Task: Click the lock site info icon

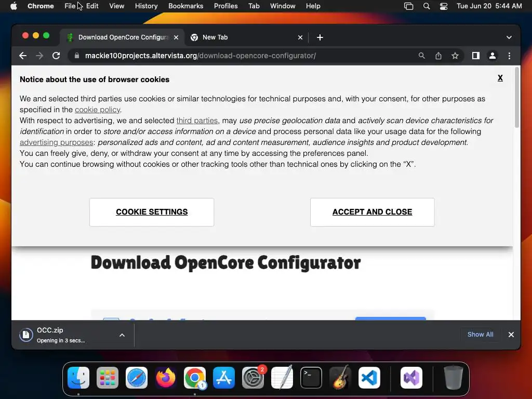Action: (x=77, y=56)
